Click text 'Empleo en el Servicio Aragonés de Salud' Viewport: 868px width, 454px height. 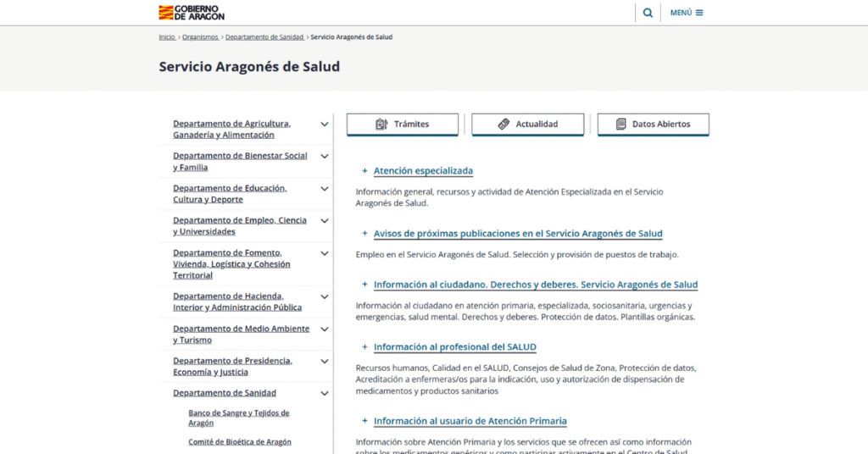tap(433, 255)
